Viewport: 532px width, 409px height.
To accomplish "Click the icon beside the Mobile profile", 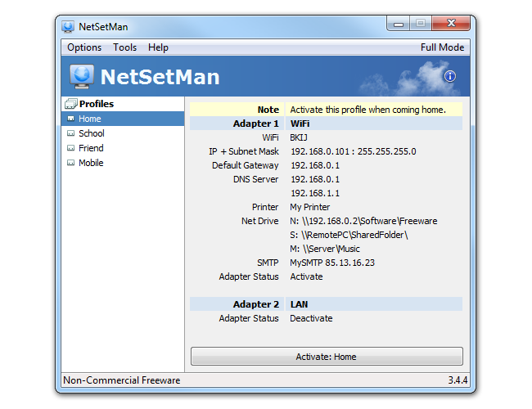I will (70, 163).
